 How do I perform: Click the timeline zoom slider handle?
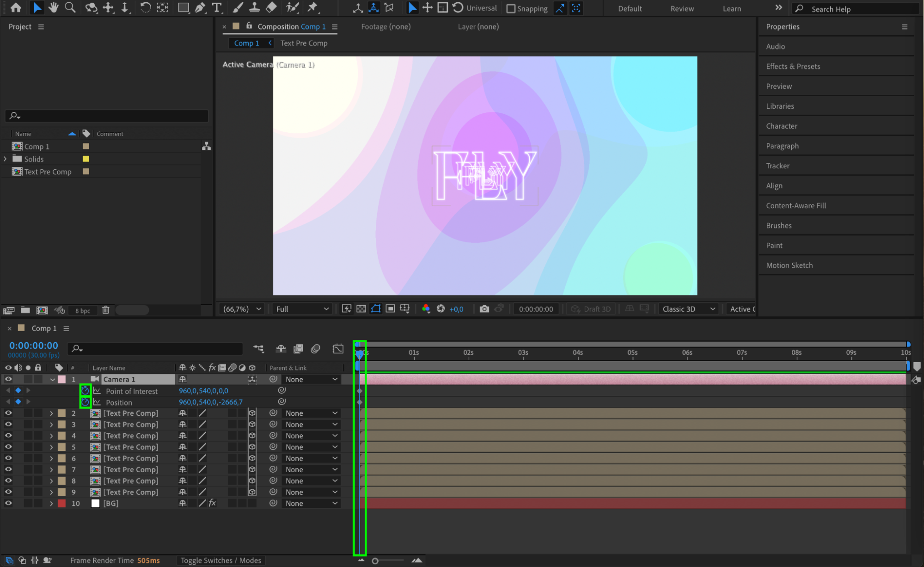point(375,561)
